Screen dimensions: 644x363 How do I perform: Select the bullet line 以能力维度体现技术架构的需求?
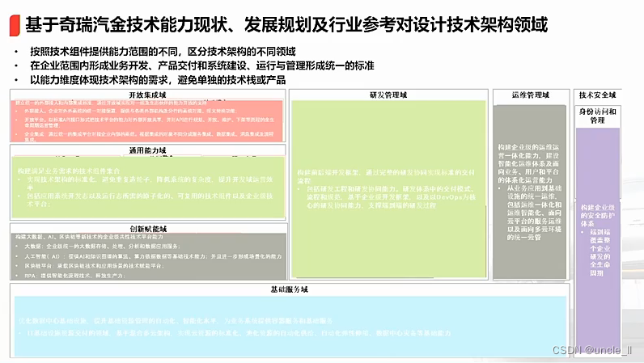pyautogui.click(x=158, y=80)
